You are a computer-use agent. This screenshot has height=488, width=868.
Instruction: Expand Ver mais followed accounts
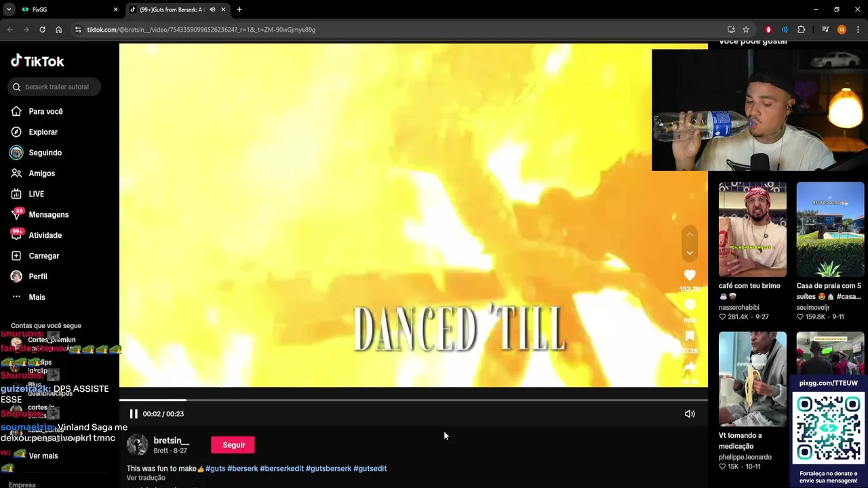(43, 456)
